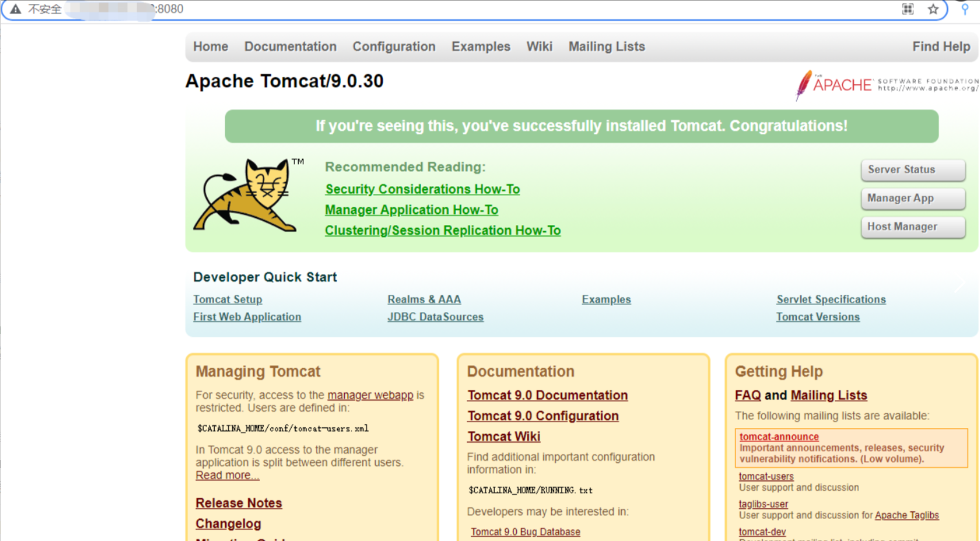980x541 pixels.
Task: Click the Host Manager button
Action: pos(911,226)
